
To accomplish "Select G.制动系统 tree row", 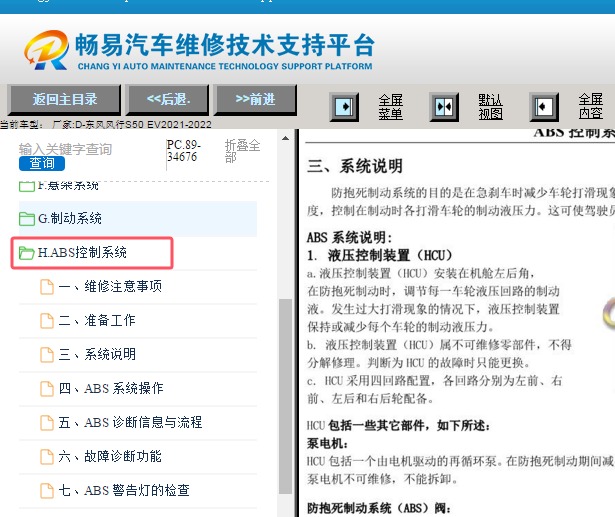I will 138,218.
